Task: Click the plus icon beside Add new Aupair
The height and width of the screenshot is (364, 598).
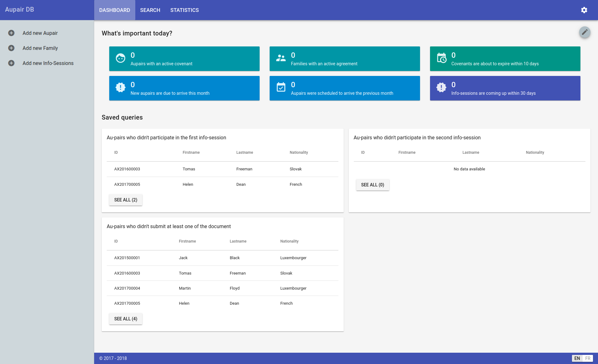Action: click(x=11, y=33)
